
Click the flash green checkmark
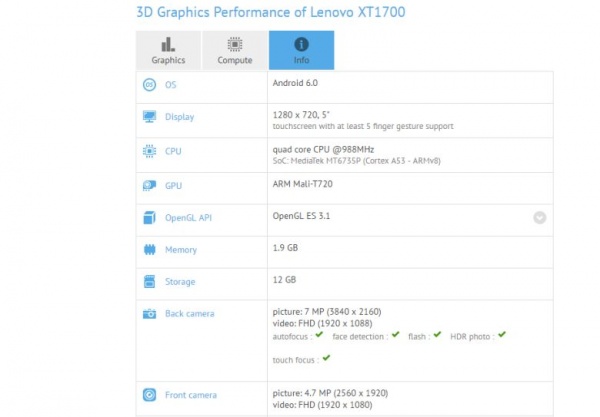437,335
